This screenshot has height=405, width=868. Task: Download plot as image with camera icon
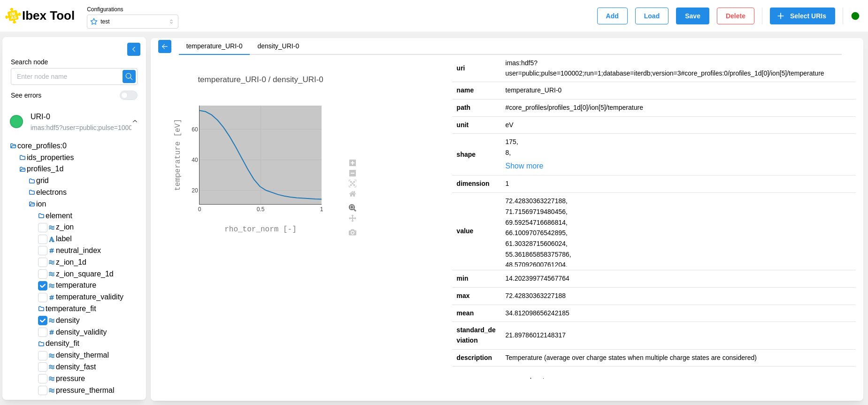353,232
